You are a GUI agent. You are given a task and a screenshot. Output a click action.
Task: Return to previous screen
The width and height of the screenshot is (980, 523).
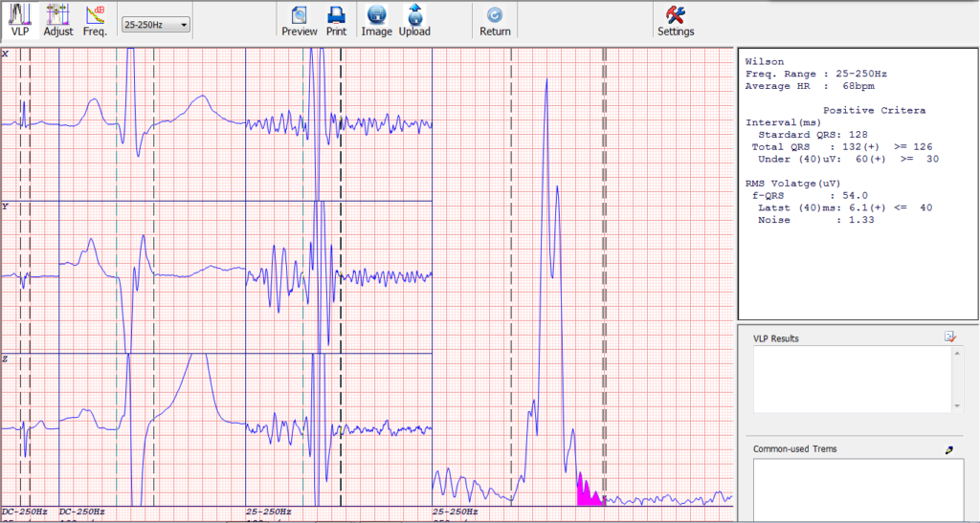click(495, 20)
